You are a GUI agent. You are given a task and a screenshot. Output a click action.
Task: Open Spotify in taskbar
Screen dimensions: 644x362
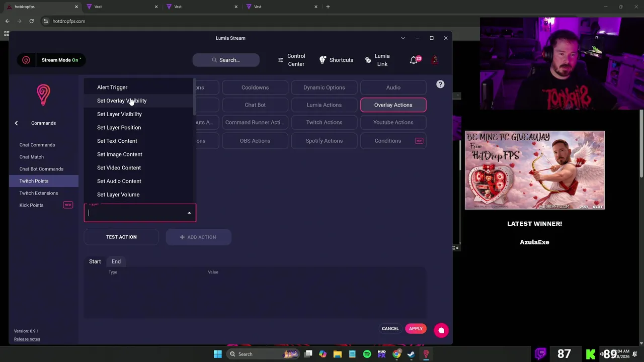click(x=367, y=354)
